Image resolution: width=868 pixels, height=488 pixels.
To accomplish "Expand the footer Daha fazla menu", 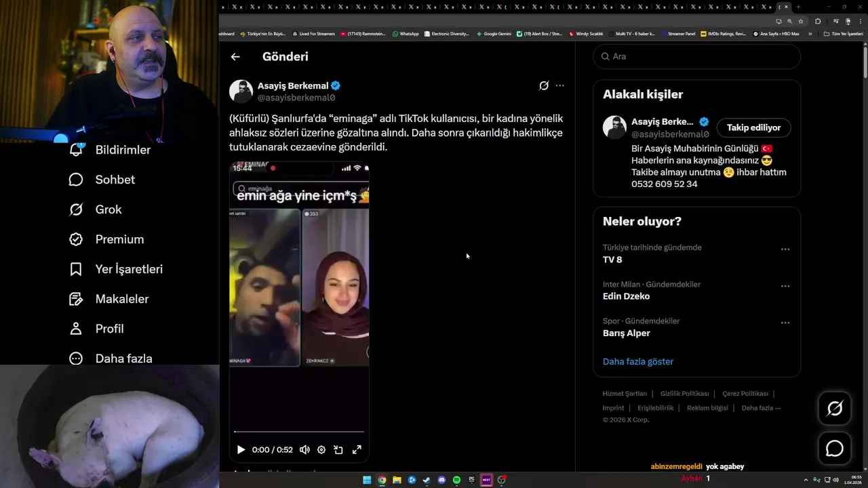I will [x=761, y=408].
